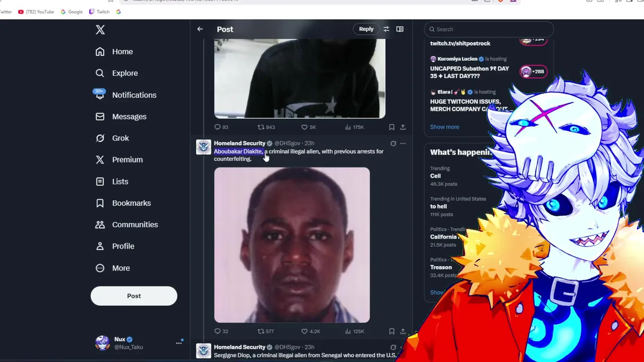Click Grok icon on Sergigne Diop post
644x362 pixels.
click(393, 347)
